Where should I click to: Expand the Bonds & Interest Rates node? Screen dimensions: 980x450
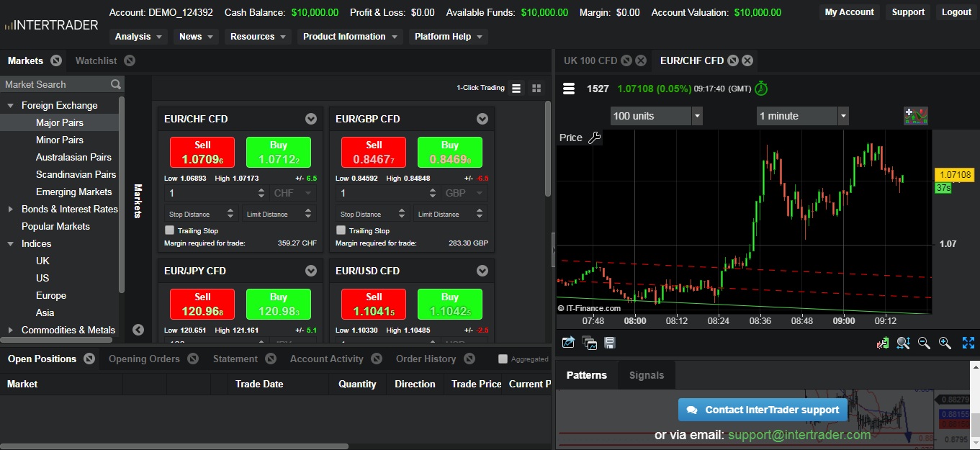11,209
